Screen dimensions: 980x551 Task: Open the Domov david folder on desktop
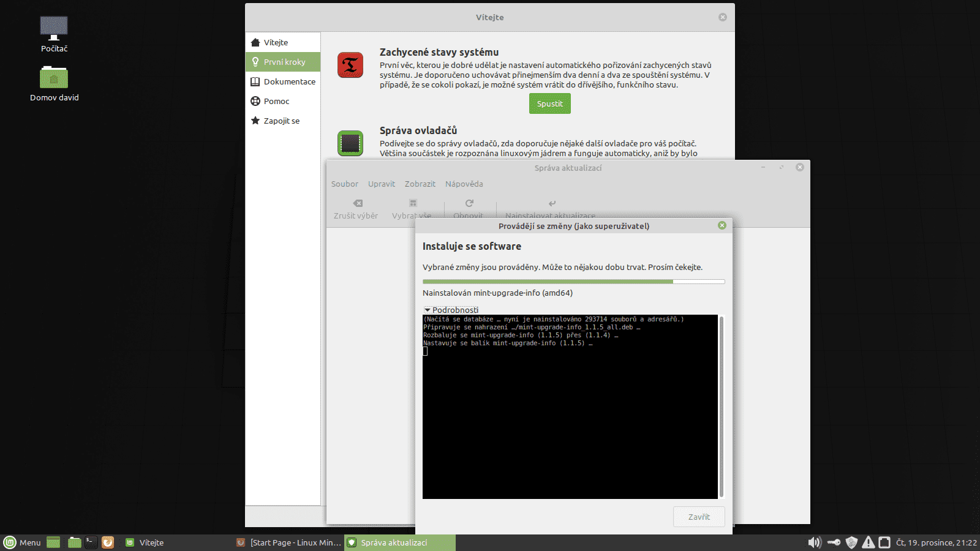54,78
